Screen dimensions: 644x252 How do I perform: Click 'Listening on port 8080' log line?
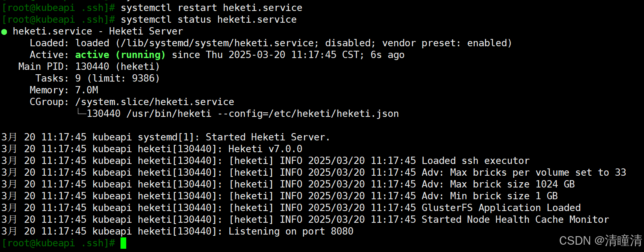click(291, 231)
